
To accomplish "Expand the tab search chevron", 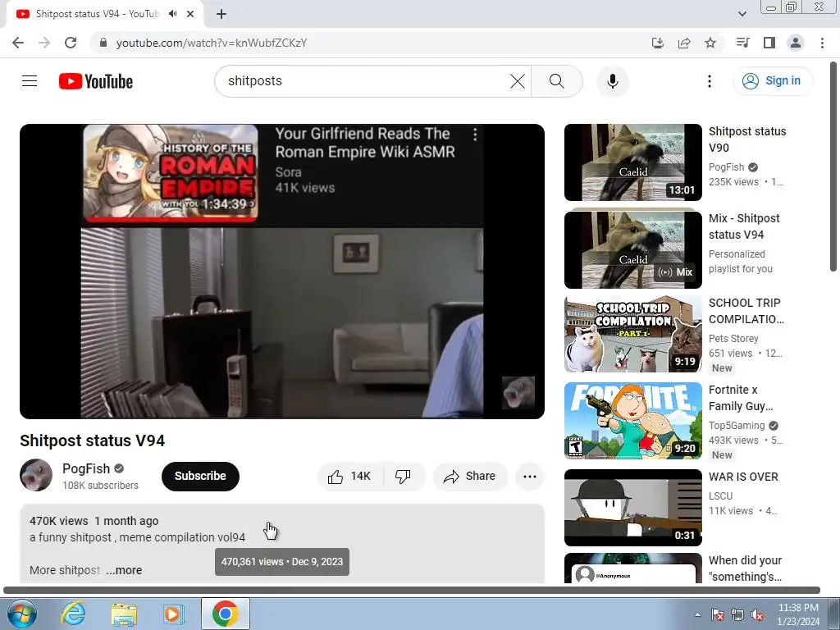I will (x=742, y=14).
